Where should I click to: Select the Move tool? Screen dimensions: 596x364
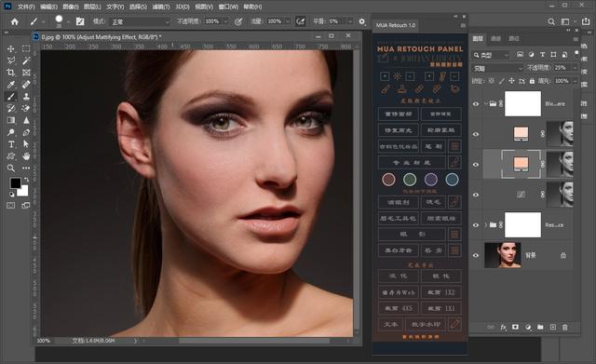coord(11,48)
